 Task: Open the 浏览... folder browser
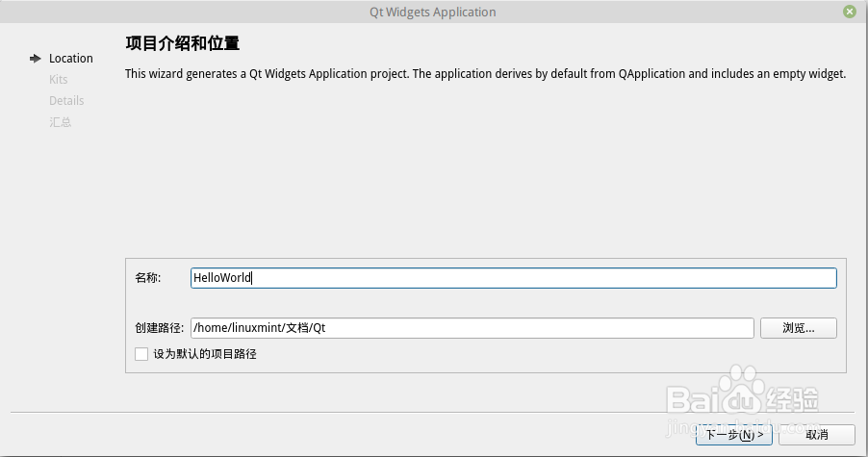(x=799, y=327)
